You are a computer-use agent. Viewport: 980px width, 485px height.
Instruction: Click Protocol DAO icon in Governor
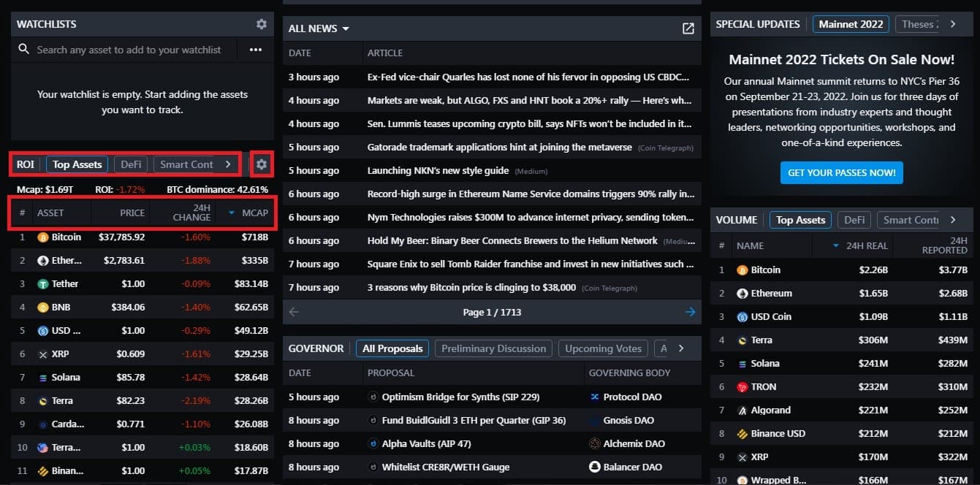[x=594, y=397]
